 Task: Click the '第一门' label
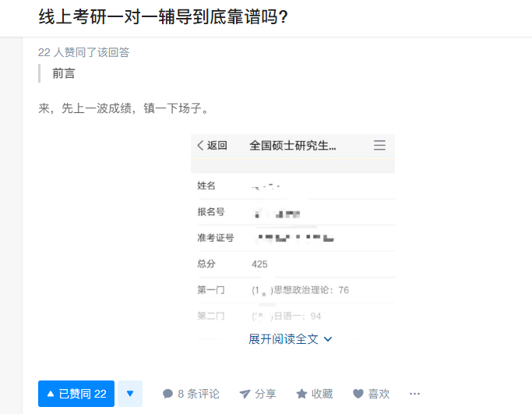coord(211,290)
